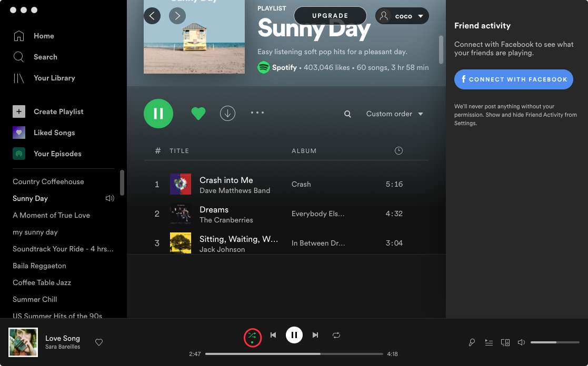Seek on the song progress bar
Viewport: 588px width, 366px height.
coord(294,354)
